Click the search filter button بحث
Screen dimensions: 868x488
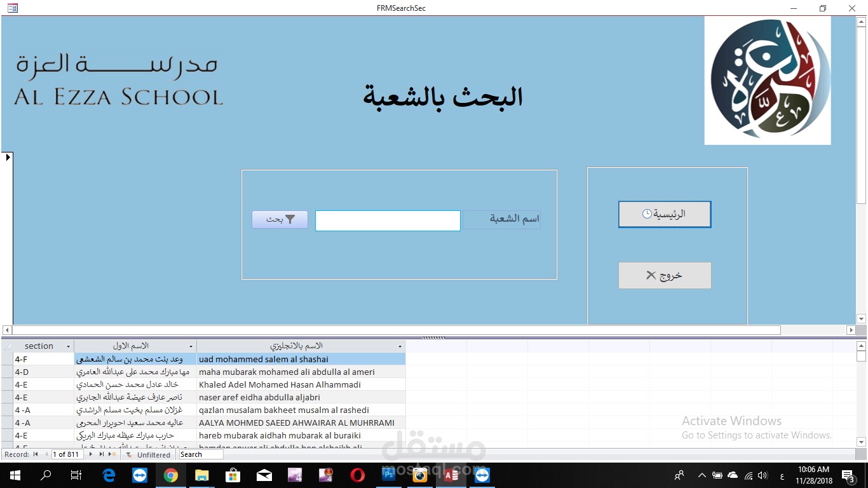280,219
